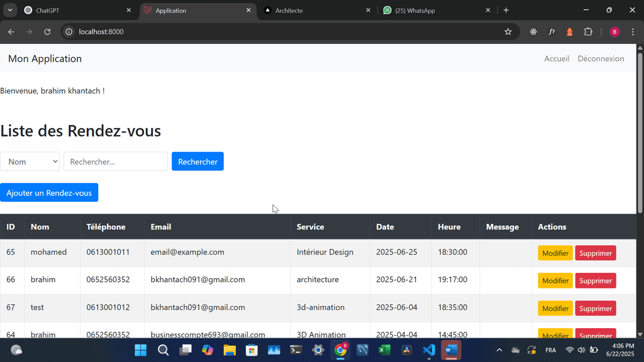Click Supprimer for the test row
This screenshot has width=644, height=362.
(596, 308)
